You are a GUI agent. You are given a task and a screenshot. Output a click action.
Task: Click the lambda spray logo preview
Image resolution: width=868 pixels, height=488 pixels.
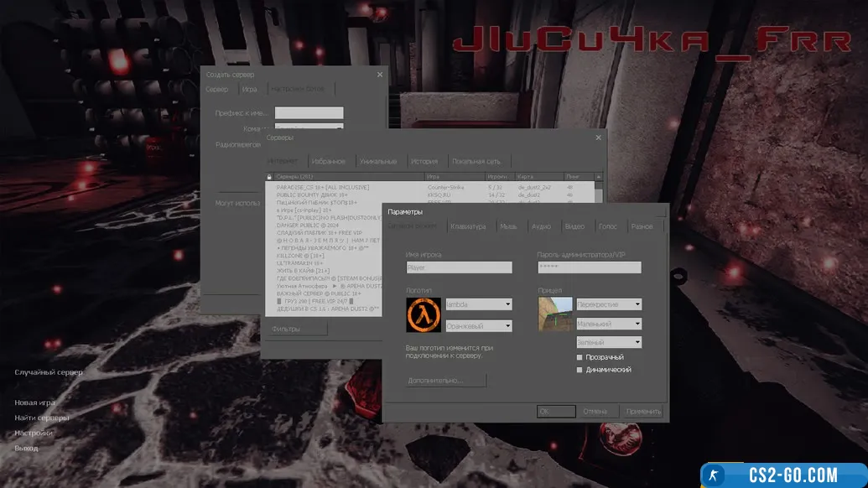click(424, 314)
